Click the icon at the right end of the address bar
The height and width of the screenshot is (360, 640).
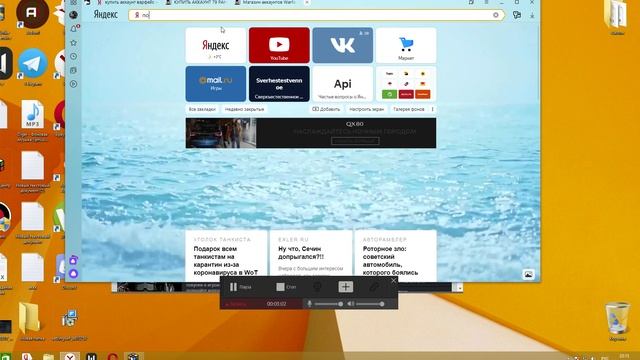point(496,15)
